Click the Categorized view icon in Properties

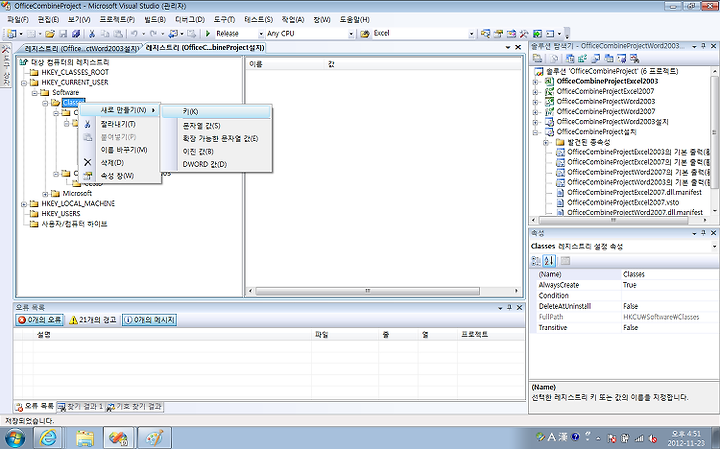pyautogui.click(x=536, y=261)
